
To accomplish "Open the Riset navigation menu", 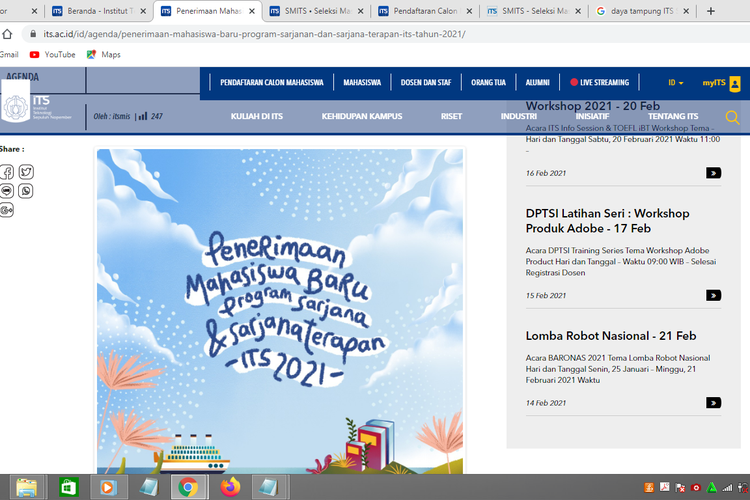I will point(451,117).
